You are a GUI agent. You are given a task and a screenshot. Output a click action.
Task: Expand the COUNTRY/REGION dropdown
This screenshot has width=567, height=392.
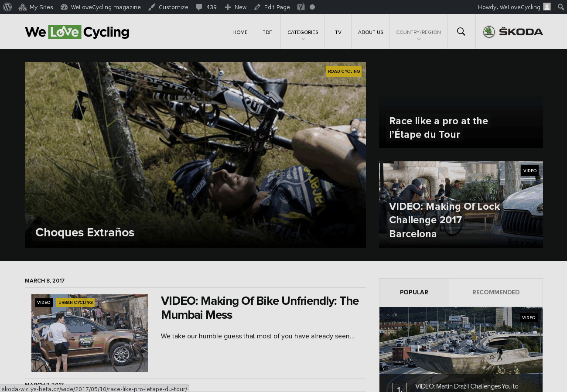coord(418,32)
